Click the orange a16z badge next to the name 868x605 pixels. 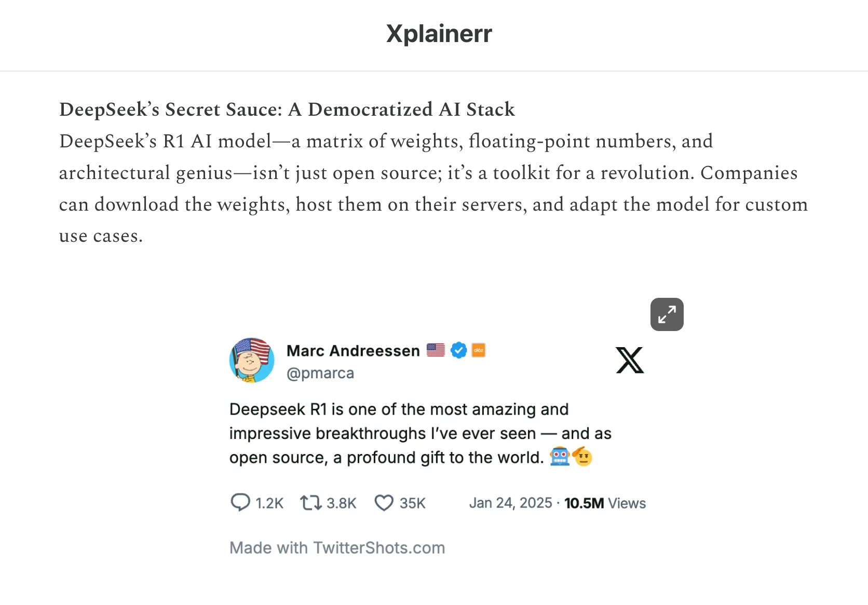(479, 350)
